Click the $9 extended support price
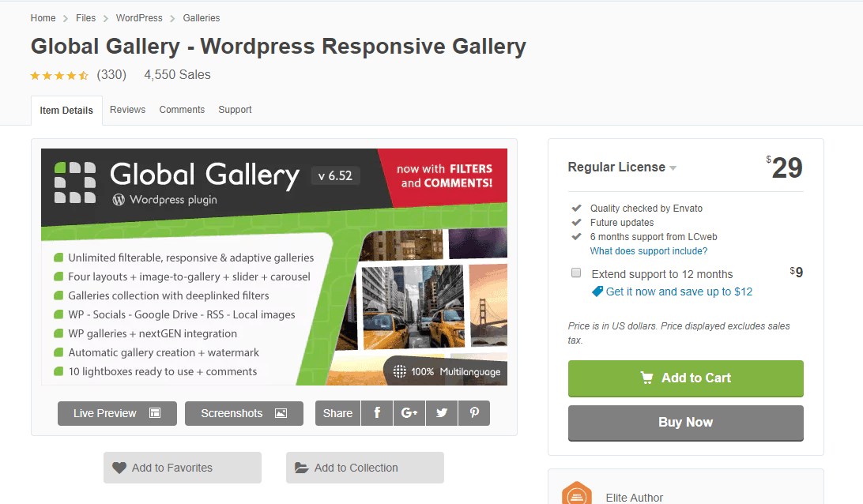Image resolution: width=863 pixels, height=504 pixels. (x=797, y=272)
